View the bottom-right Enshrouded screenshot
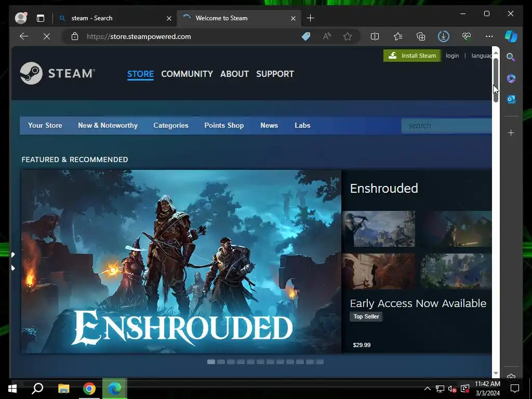The image size is (532, 399). coord(456,271)
